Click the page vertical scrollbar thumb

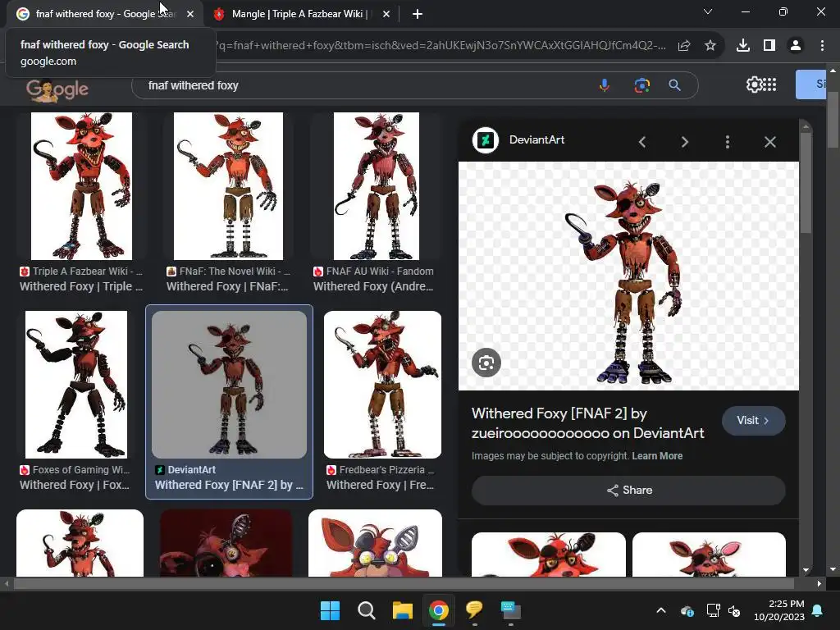coord(833,119)
